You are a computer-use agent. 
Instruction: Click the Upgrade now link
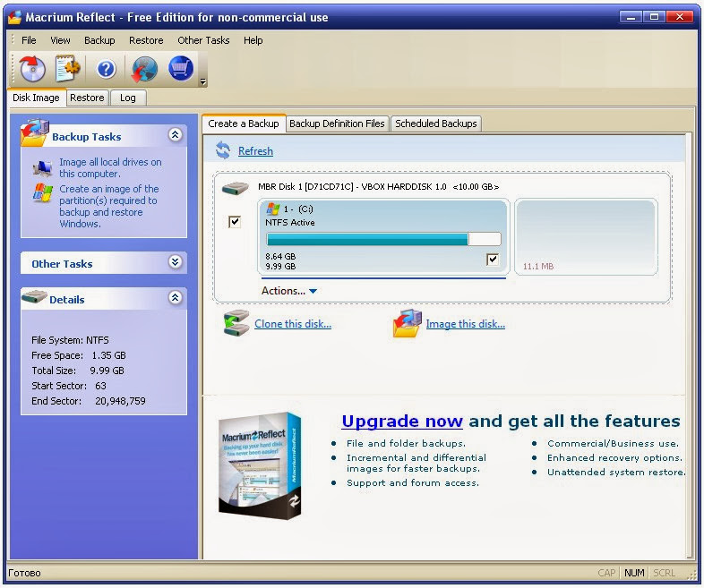click(402, 422)
